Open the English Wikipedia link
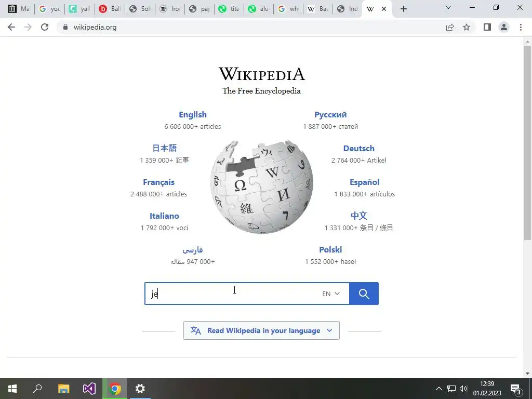Viewport: 532px width, 399px height. pyautogui.click(x=193, y=115)
